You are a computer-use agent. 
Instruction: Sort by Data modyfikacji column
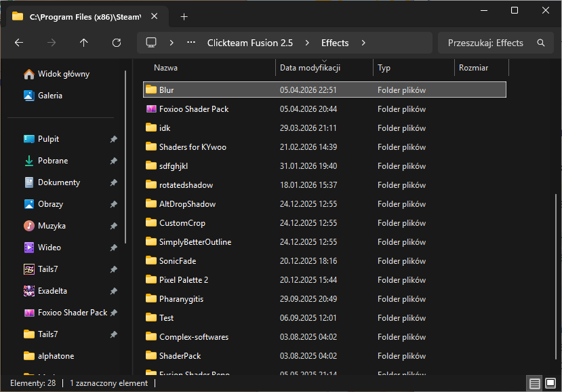click(310, 68)
